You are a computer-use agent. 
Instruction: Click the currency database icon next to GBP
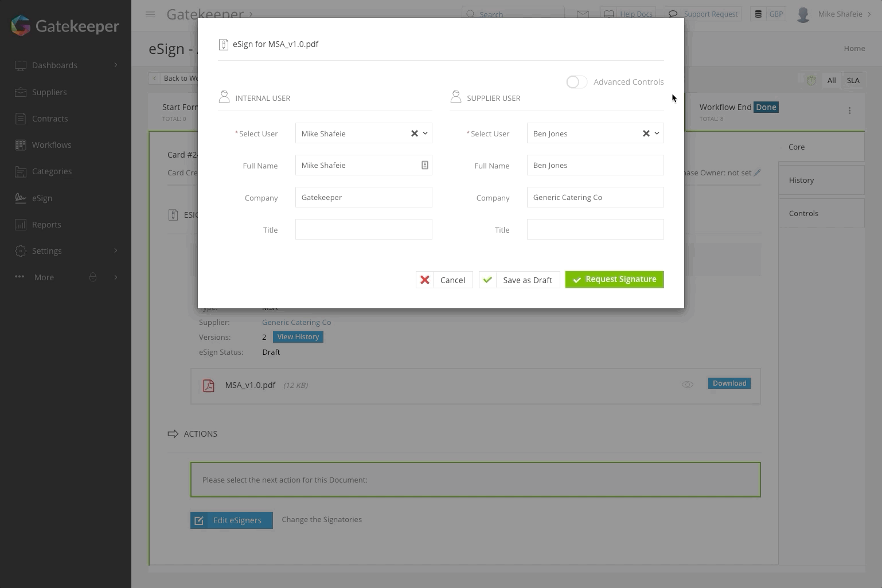[758, 14]
